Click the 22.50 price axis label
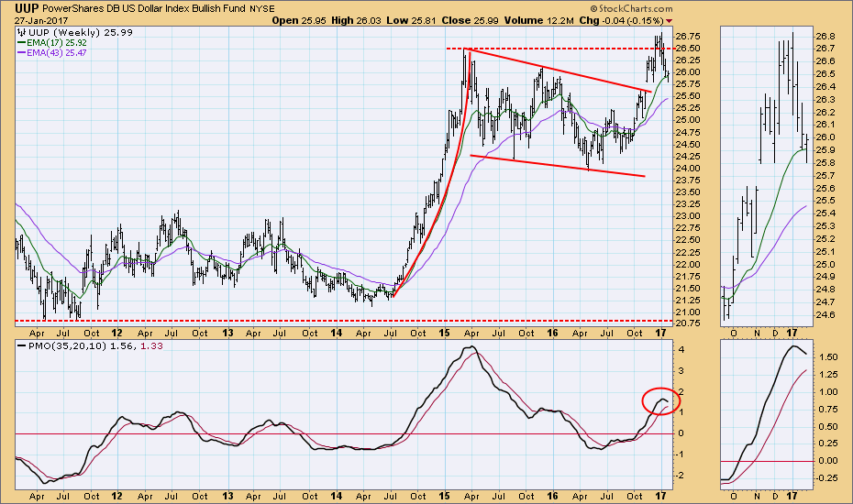 pos(688,240)
